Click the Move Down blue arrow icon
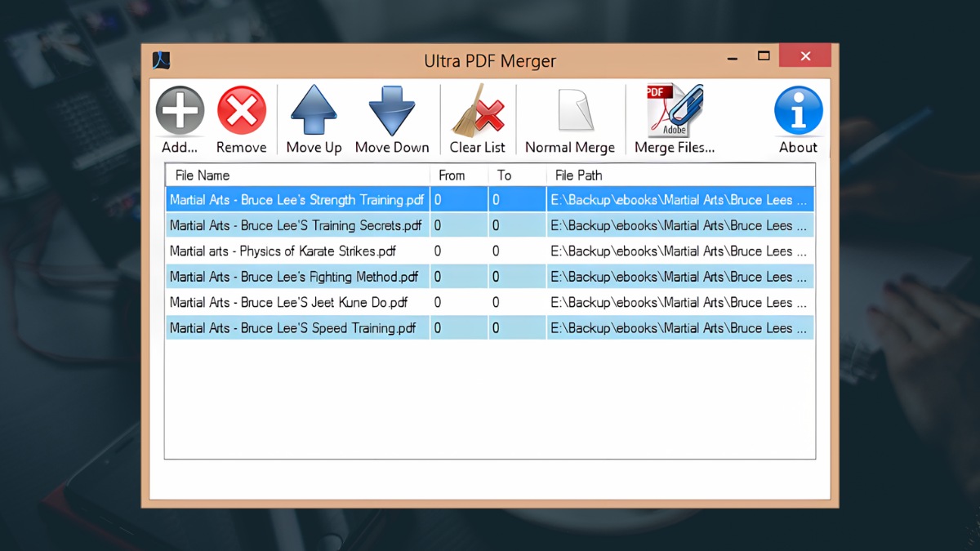The image size is (980, 551). click(x=392, y=110)
